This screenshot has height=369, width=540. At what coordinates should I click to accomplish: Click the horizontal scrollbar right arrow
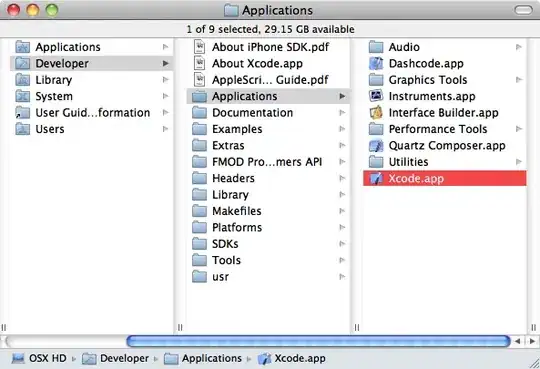532,341
